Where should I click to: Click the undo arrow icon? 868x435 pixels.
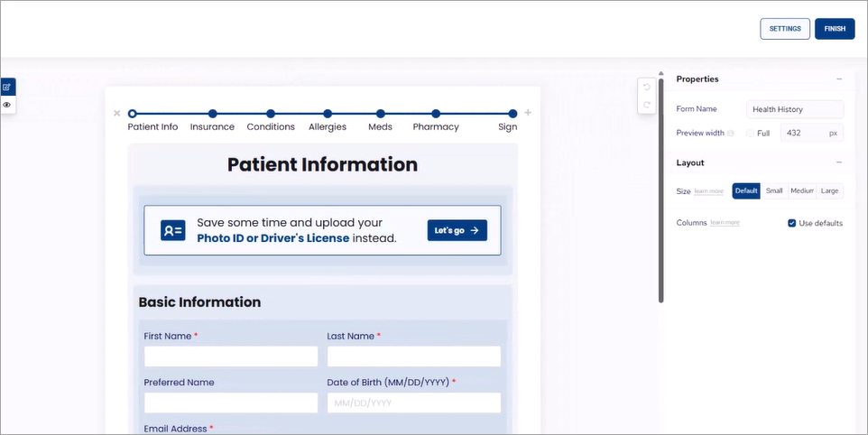646,88
